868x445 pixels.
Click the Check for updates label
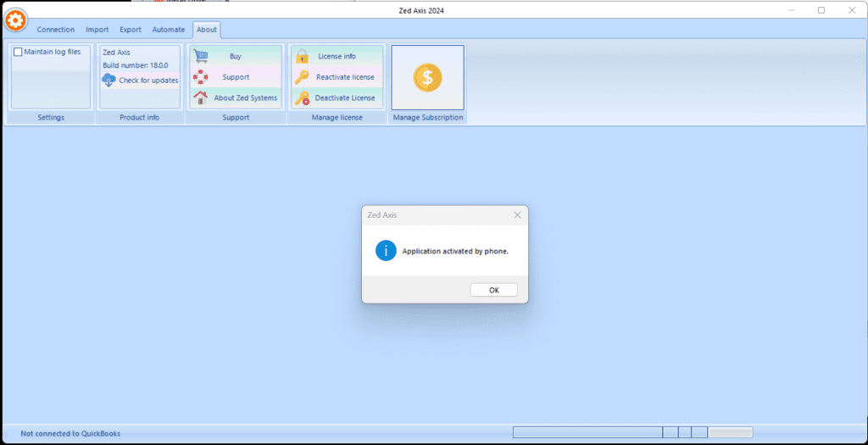coord(148,81)
